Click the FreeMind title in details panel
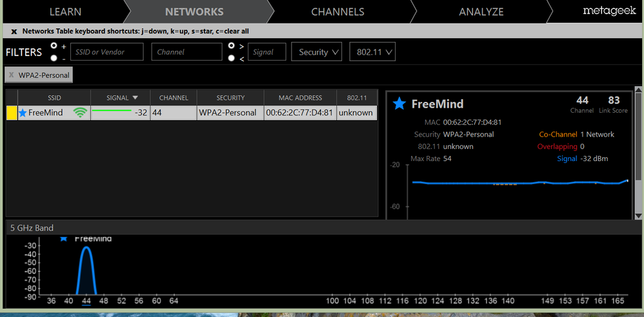The image size is (644, 317). [438, 104]
